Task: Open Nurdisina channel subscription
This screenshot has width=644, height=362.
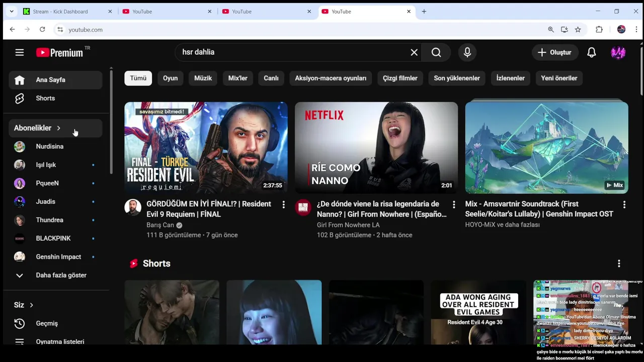Action: (x=55, y=146)
